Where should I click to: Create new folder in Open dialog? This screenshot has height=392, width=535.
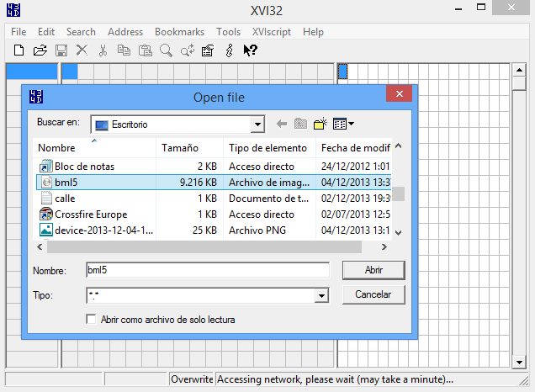click(320, 124)
